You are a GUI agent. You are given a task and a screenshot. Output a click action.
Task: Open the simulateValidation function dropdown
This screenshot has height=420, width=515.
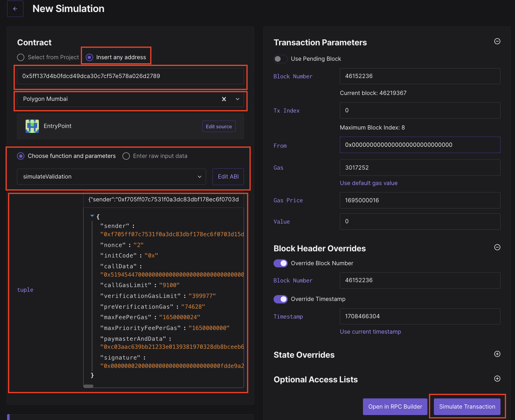(111, 177)
